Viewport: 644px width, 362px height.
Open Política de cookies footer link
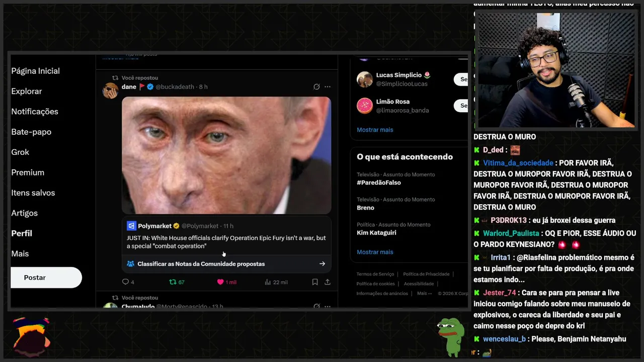click(376, 284)
